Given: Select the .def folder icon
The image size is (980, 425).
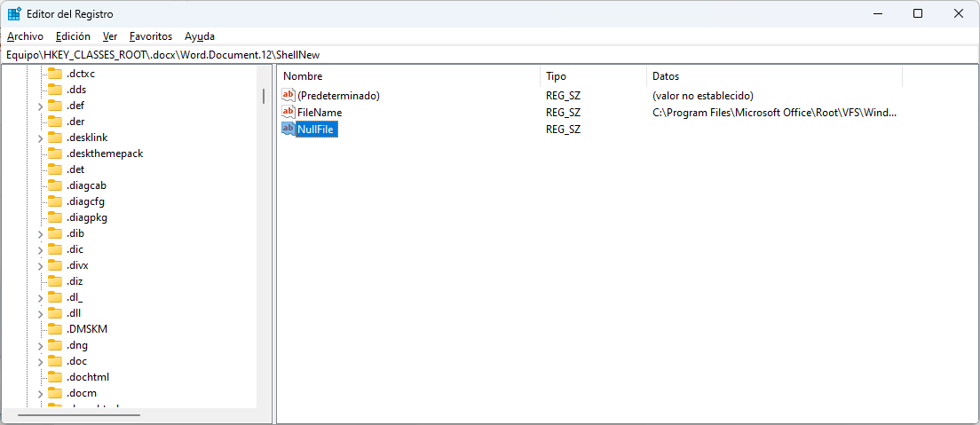Looking at the screenshot, I should (56, 105).
